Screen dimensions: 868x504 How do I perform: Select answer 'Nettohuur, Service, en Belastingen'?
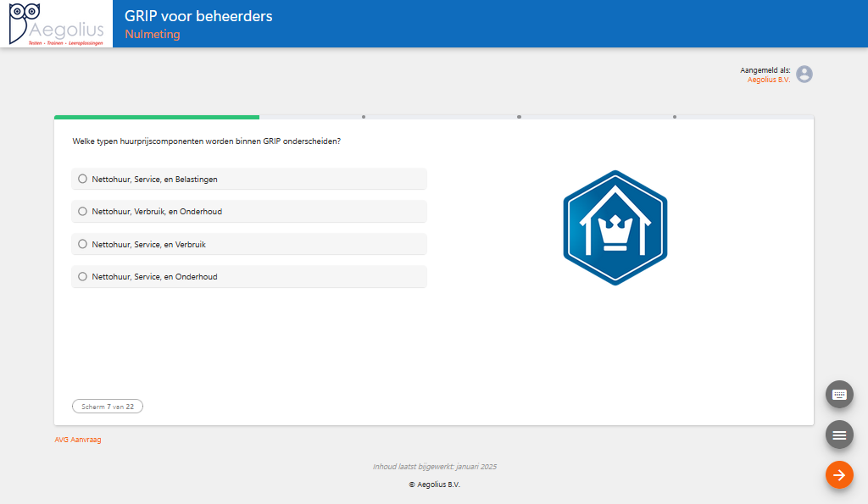coord(83,179)
